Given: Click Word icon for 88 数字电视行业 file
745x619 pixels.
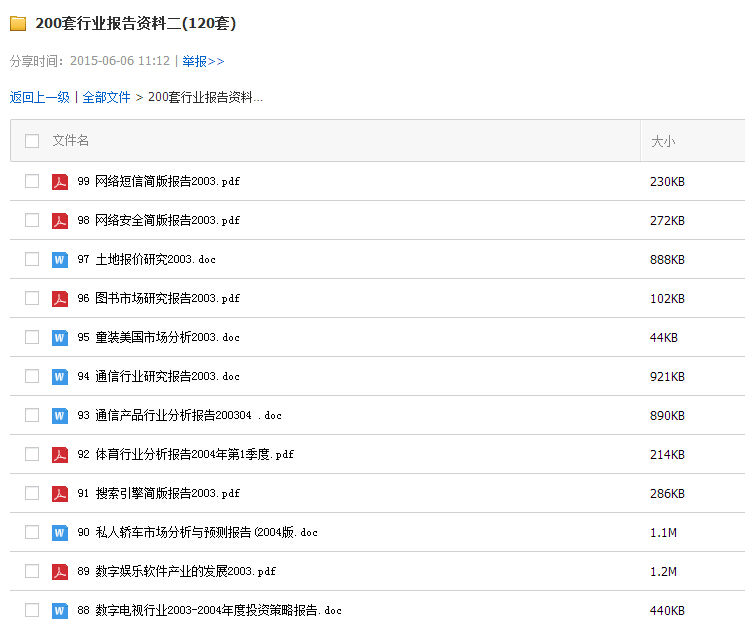Looking at the screenshot, I should 60,610.
